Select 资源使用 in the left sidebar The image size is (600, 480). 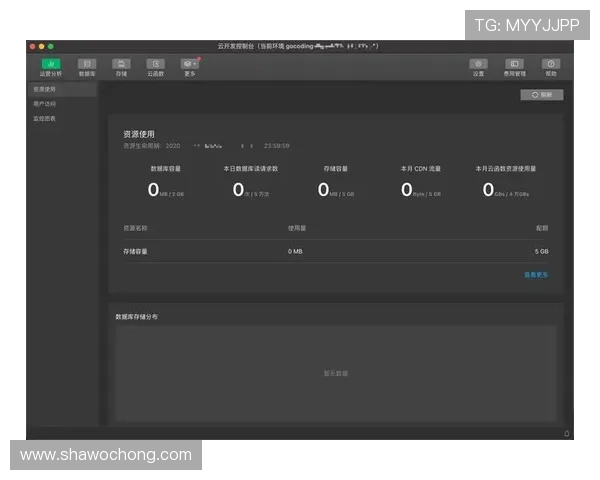(45, 89)
